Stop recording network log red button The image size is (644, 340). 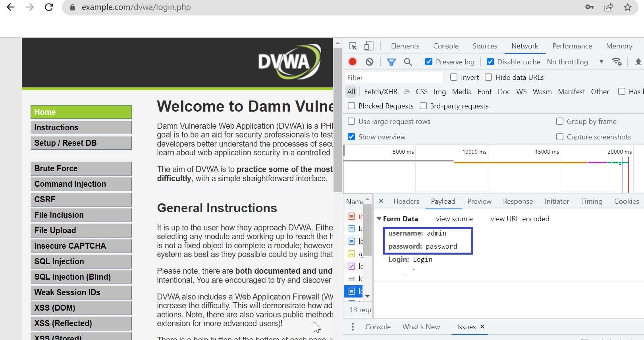(353, 62)
